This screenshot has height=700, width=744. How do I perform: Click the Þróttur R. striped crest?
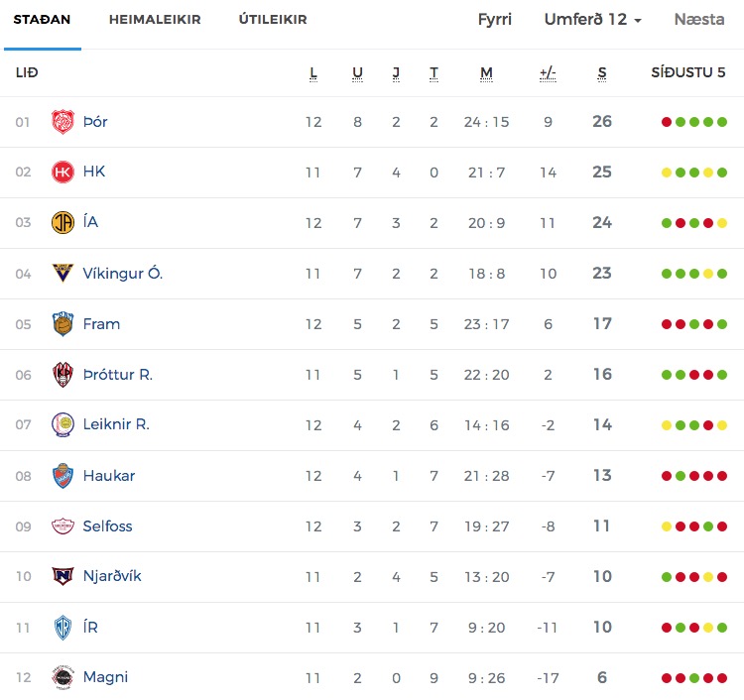[x=62, y=375]
